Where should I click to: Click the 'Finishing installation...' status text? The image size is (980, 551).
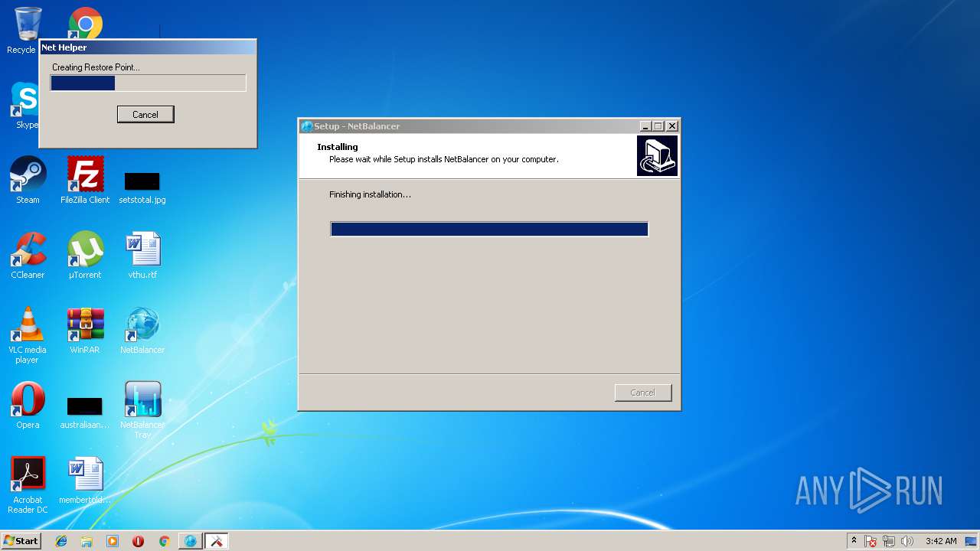coord(370,194)
